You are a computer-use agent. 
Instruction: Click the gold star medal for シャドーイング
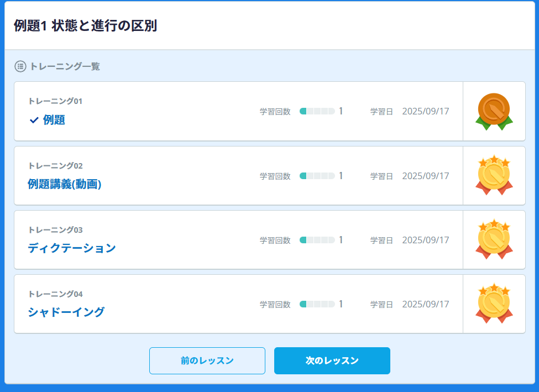[494, 304]
